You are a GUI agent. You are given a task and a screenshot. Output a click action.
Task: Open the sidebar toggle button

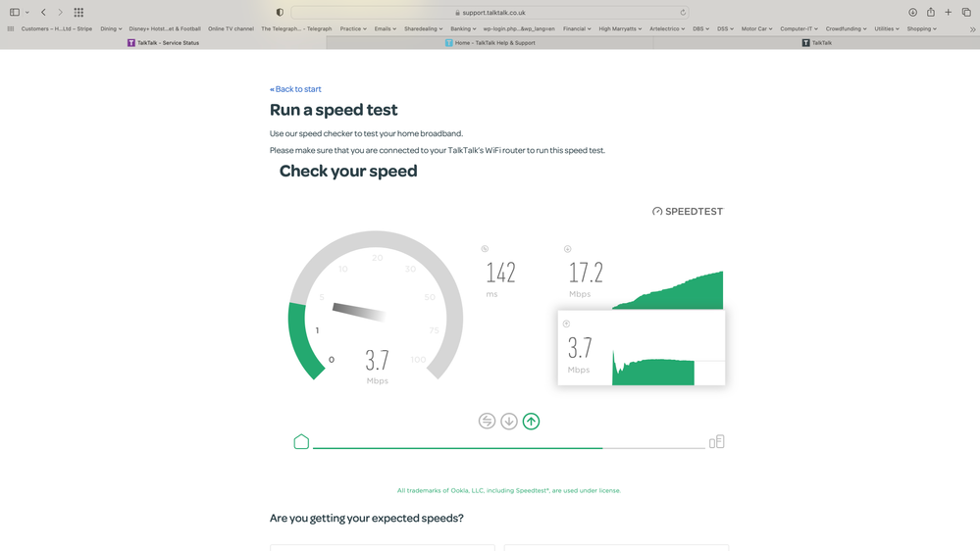click(x=15, y=13)
